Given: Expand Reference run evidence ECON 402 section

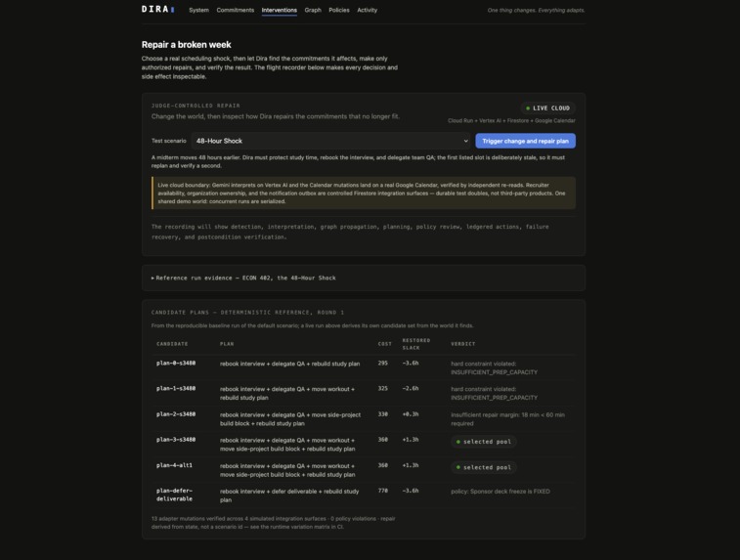Looking at the screenshot, I should (243, 278).
